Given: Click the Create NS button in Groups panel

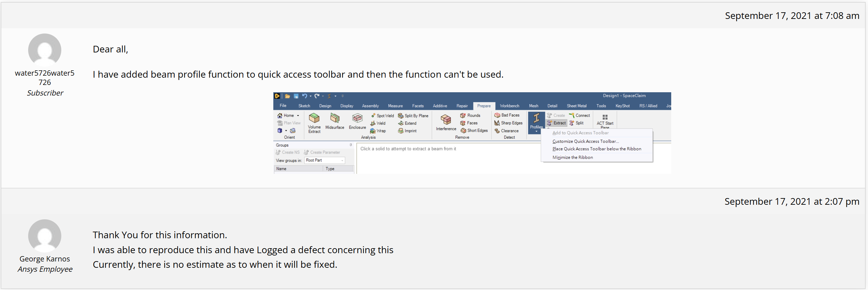Looking at the screenshot, I should (288, 153).
